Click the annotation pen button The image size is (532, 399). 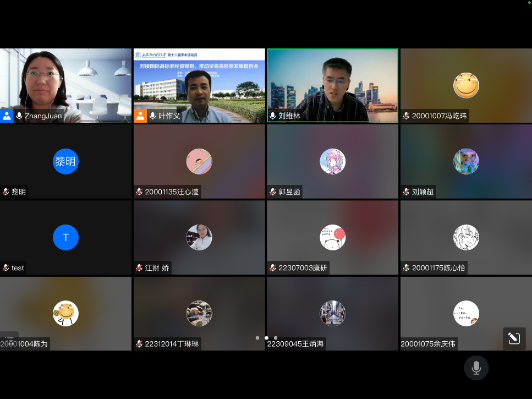(514, 338)
